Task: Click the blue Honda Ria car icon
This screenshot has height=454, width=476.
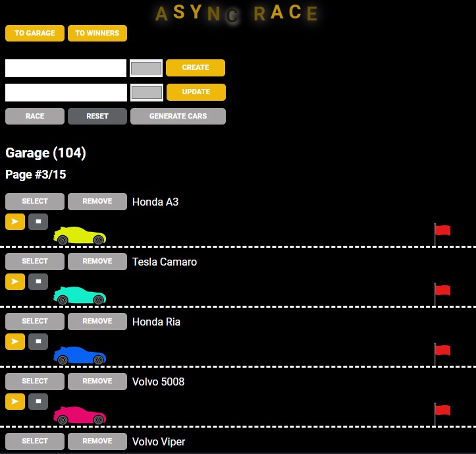Action: [80, 355]
